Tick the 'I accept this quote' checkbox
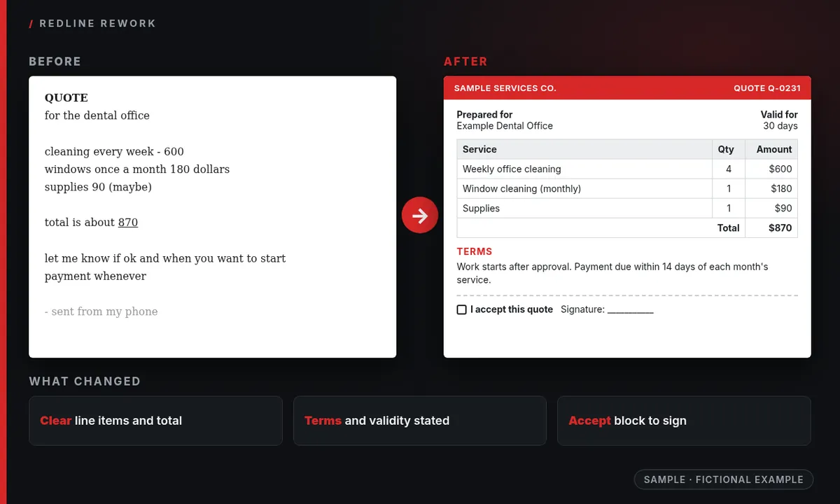The width and height of the screenshot is (840, 504). (461, 309)
